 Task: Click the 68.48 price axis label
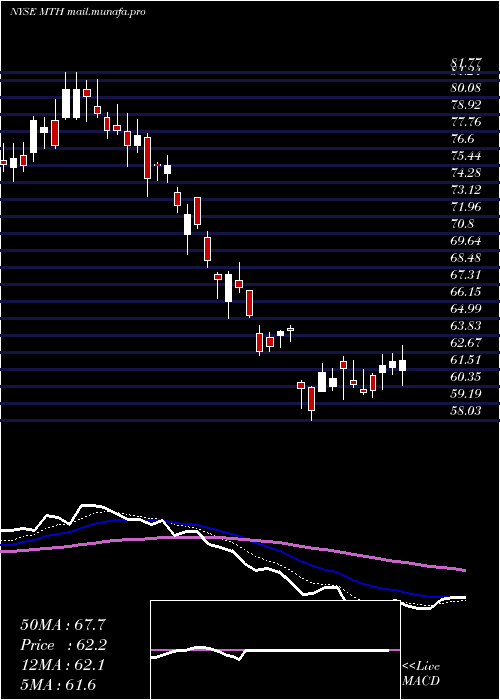[466, 258]
